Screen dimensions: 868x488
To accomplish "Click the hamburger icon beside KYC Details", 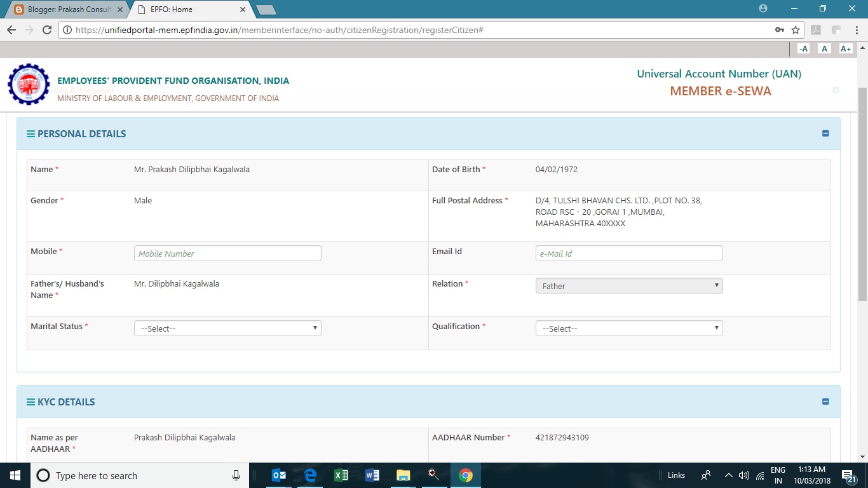I will [x=31, y=402].
